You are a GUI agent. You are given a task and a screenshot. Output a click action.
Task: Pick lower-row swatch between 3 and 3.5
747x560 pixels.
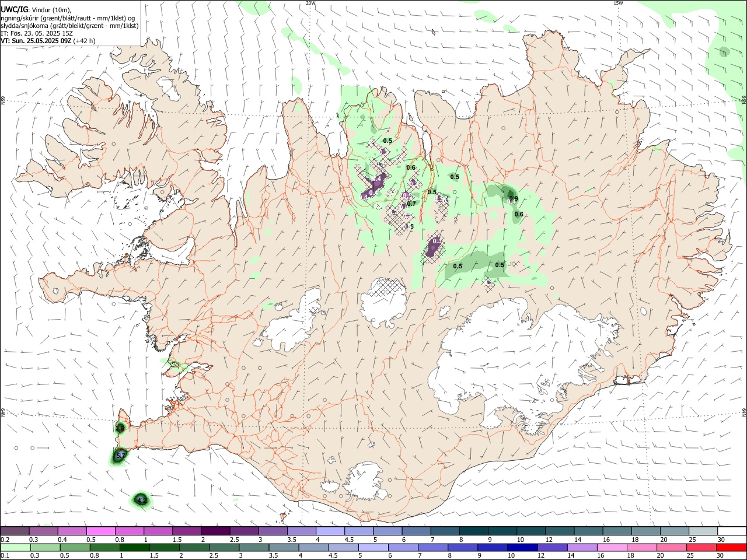point(253,548)
